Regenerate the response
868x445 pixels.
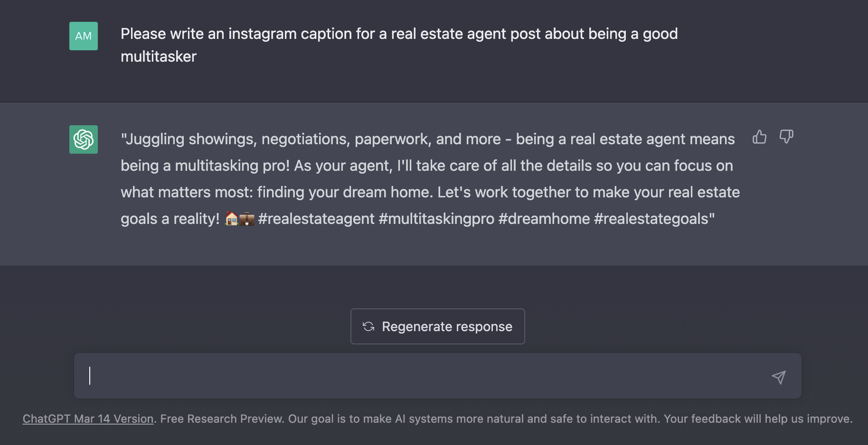click(x=437, y=326)
